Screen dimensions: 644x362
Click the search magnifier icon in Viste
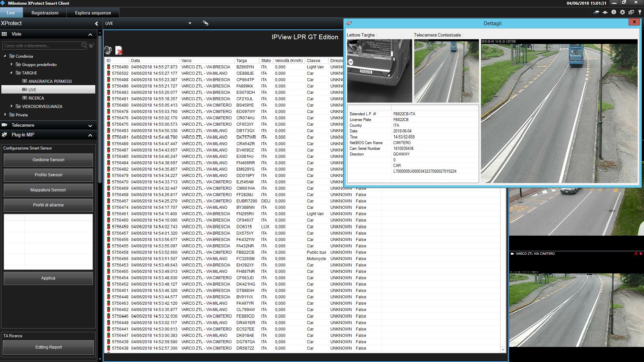pos(84,45)
